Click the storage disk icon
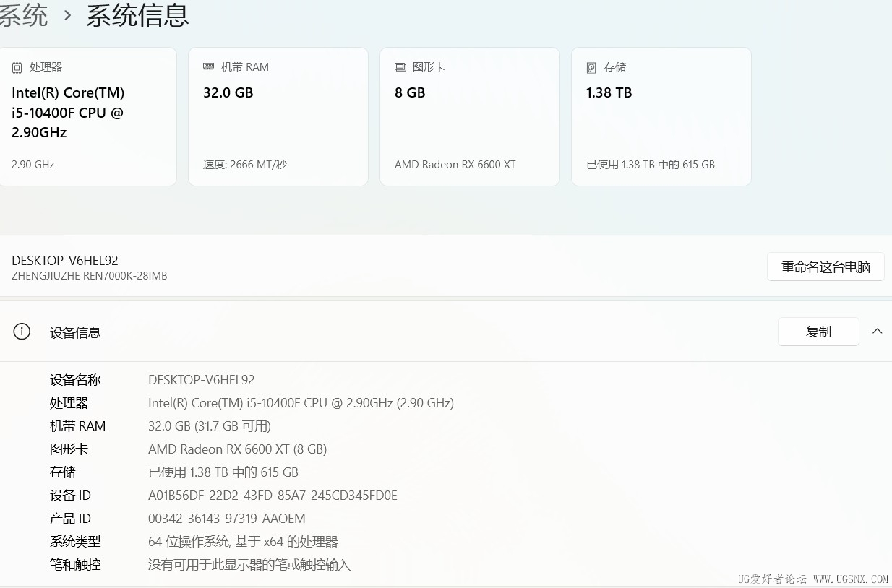 591,67
